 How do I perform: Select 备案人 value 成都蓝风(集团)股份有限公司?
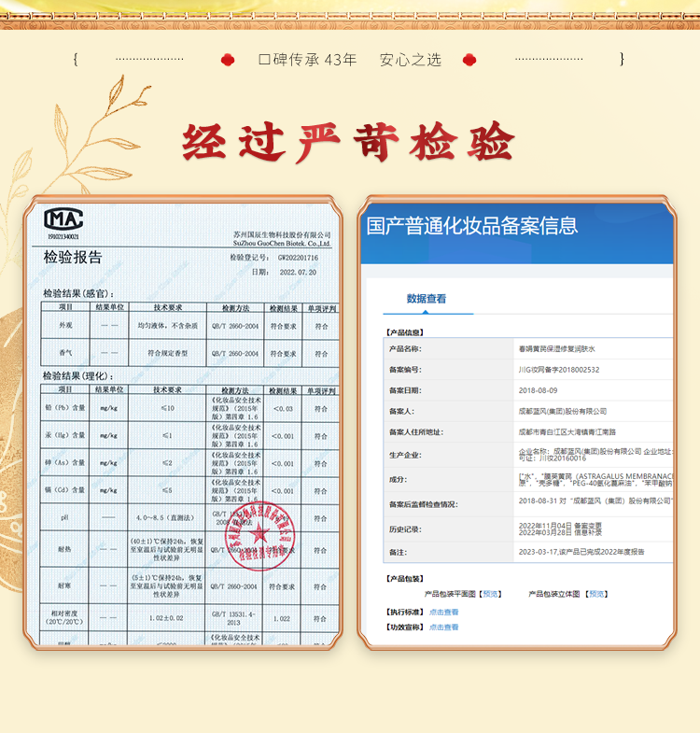click(x=563, y=412)
